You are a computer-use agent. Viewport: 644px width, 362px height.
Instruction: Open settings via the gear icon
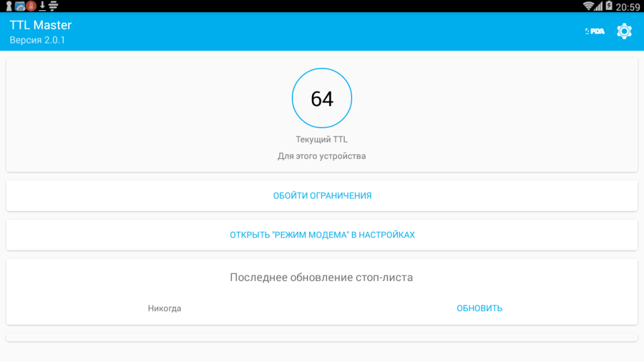pos(625,31)
